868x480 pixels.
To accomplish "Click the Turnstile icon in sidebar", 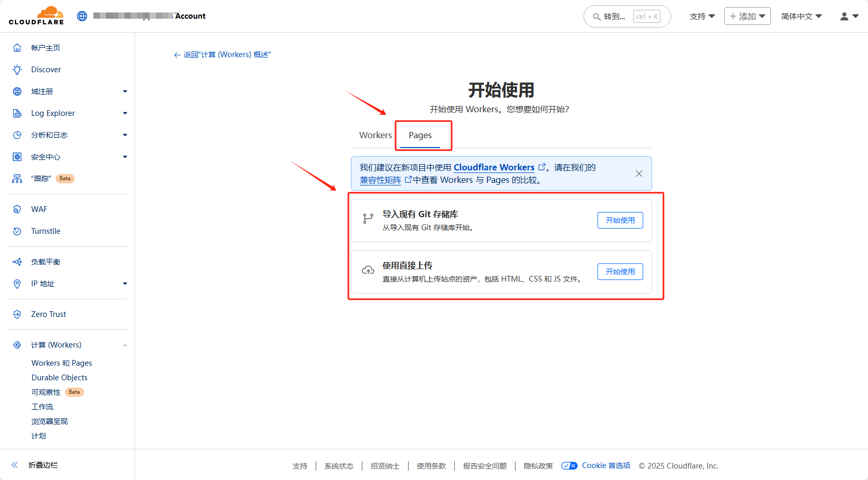I will point(17,231).
